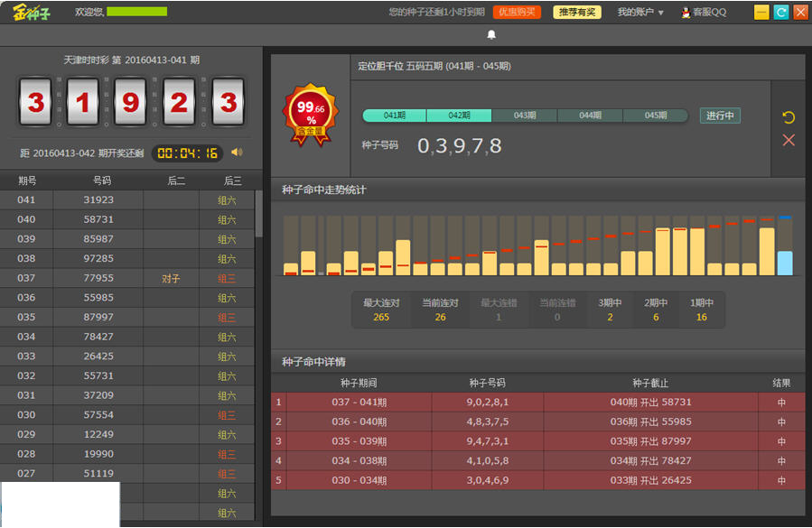Click the yellow refresh arrow in the seed panel
This screenshot has height=528, width=812.
click(x=789, y=118)
